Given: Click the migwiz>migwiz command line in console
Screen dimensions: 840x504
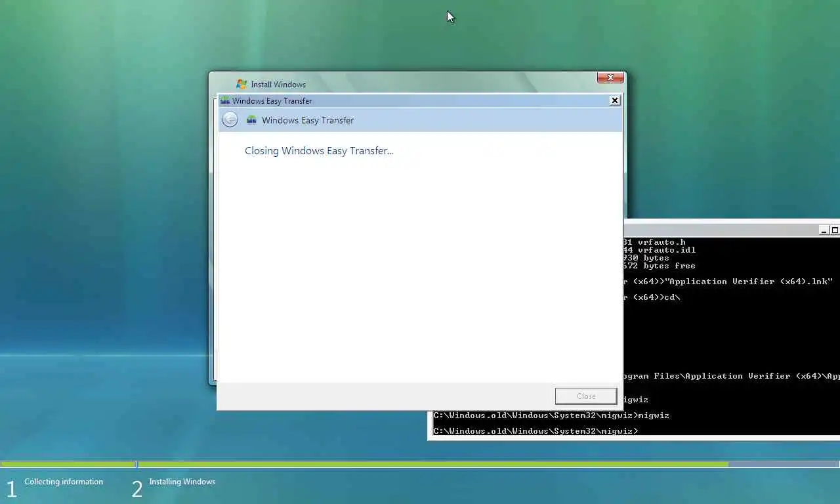Looking at the screenshot, I should pos(551,415).
